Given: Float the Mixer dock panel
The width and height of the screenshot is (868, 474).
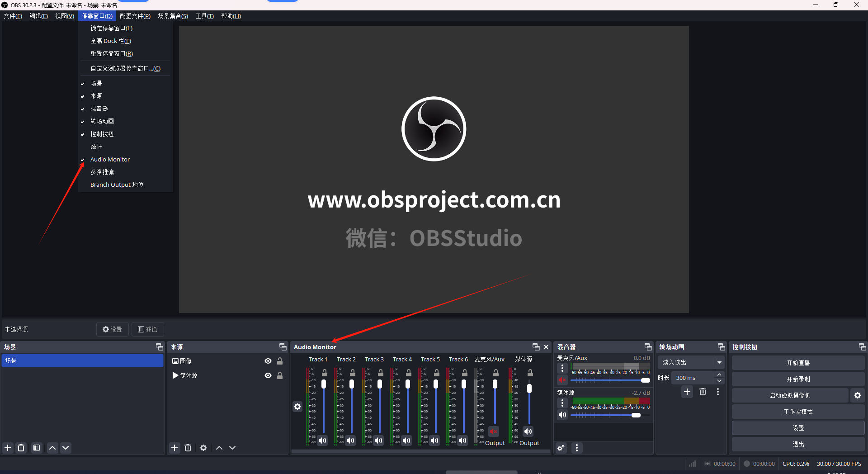Looking at the screenshot, I should tap(648, 347).
